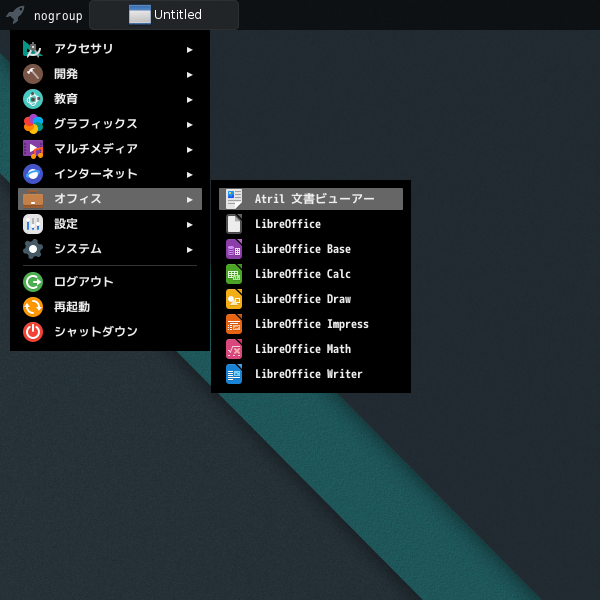Switch to the Untitled taskbar window
The height and width of the screenshot is (600, 600).
coord(164,15)
